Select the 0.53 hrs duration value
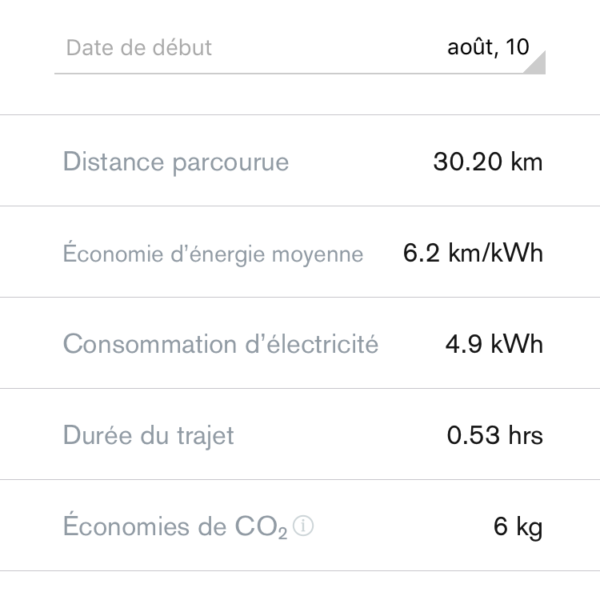The image size is (600, 600). pyautogui.click(x=495, y=436)
